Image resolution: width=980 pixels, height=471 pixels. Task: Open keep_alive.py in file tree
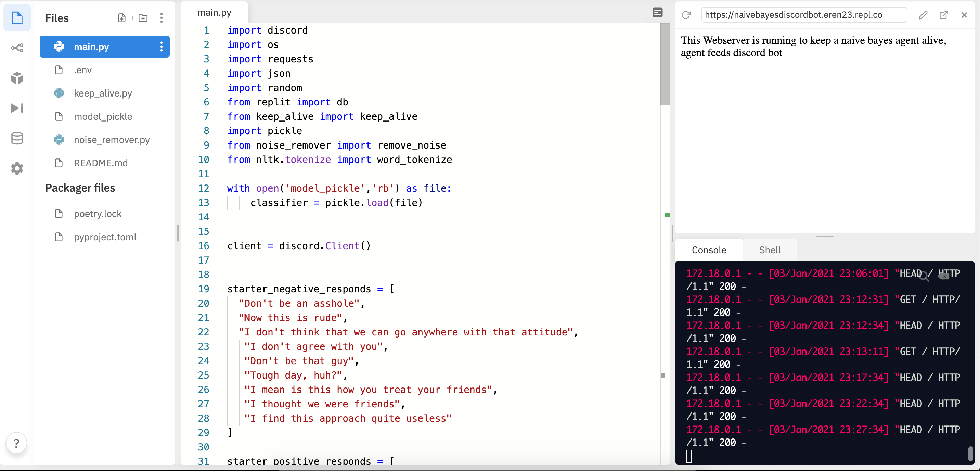click(103, 93)
